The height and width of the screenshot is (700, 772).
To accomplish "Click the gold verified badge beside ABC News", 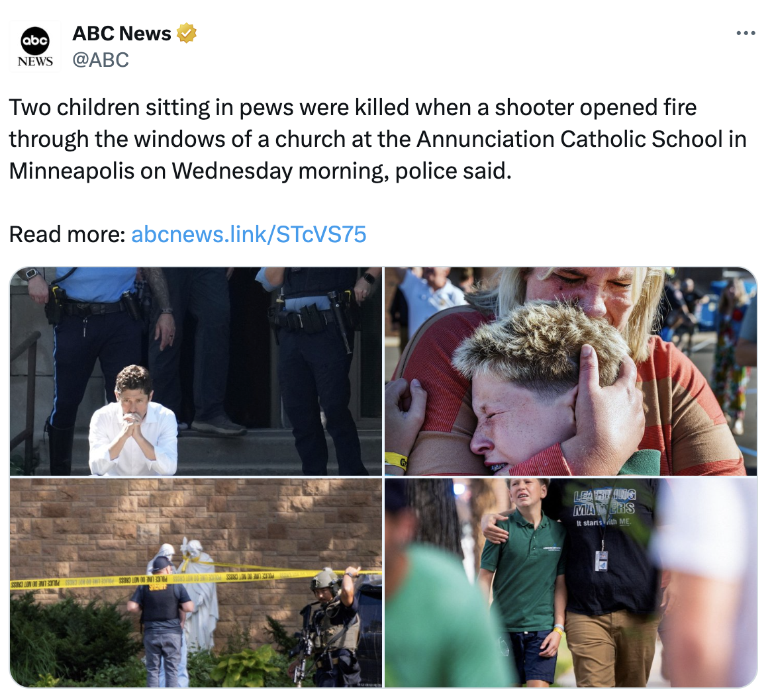I will coord(187,33).
